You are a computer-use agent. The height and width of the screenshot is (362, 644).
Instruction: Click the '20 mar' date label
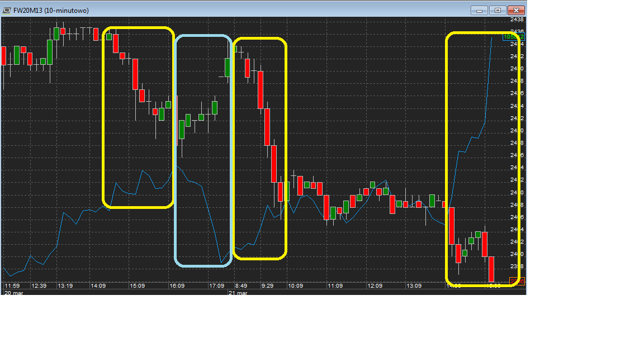(13, 293)
